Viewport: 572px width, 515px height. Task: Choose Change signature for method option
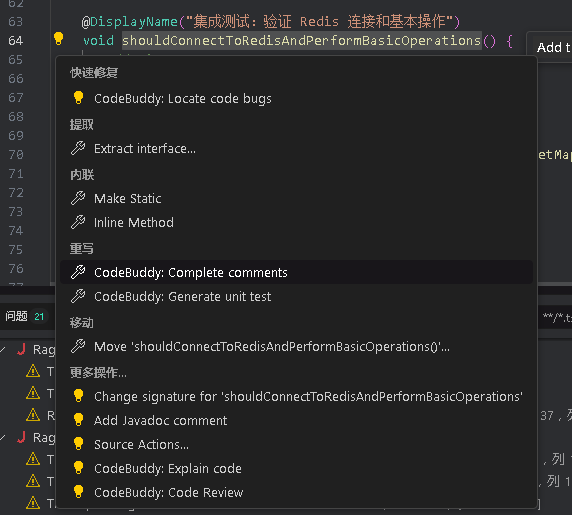pos(297,396)
